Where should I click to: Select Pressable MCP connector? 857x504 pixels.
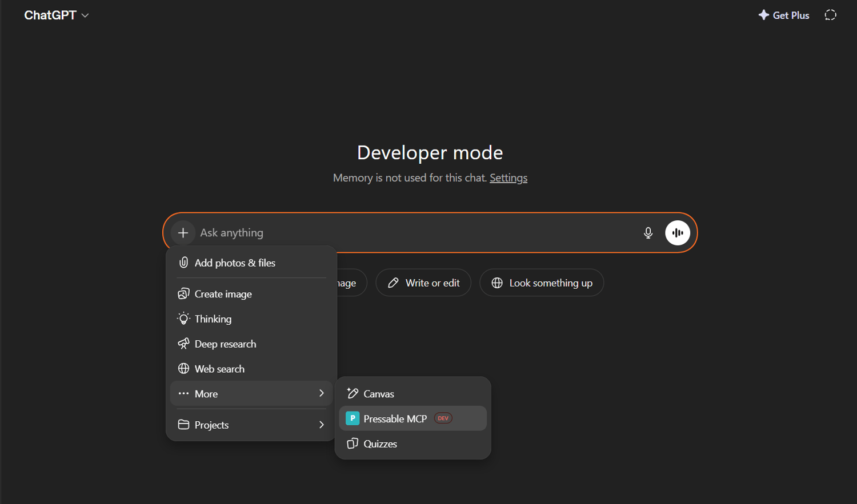pos(413,418)
